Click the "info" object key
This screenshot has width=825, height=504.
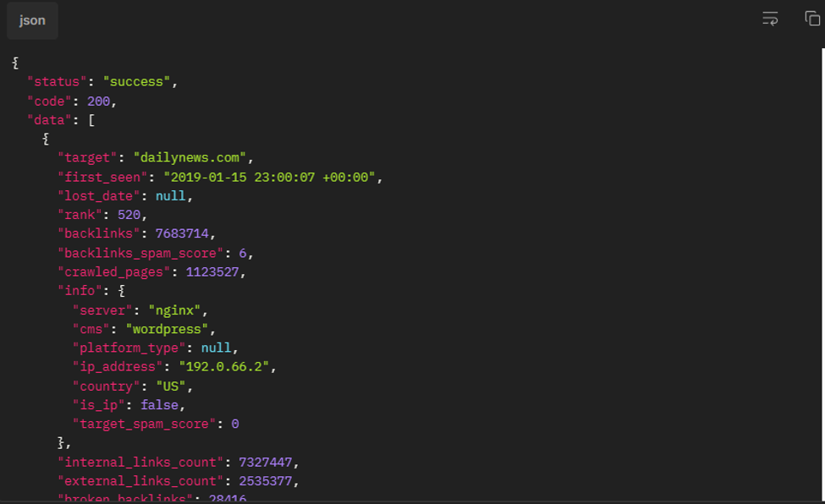tap(80, 290)
